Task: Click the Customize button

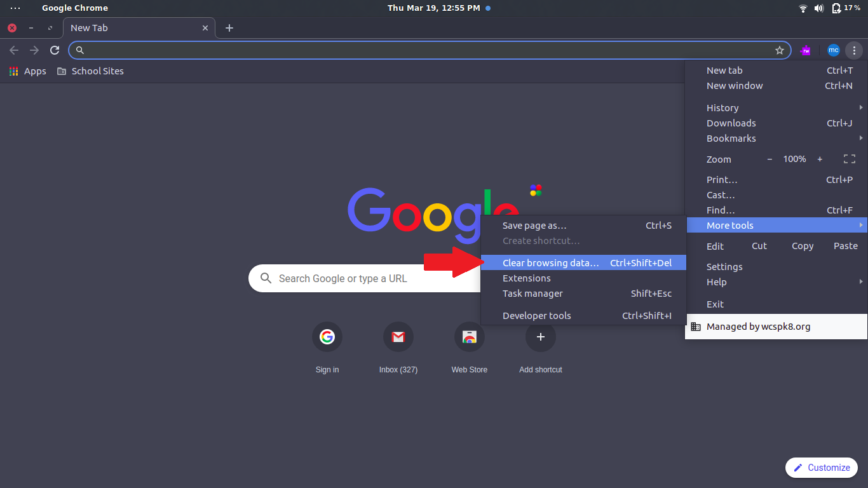Action: (822, 468)
